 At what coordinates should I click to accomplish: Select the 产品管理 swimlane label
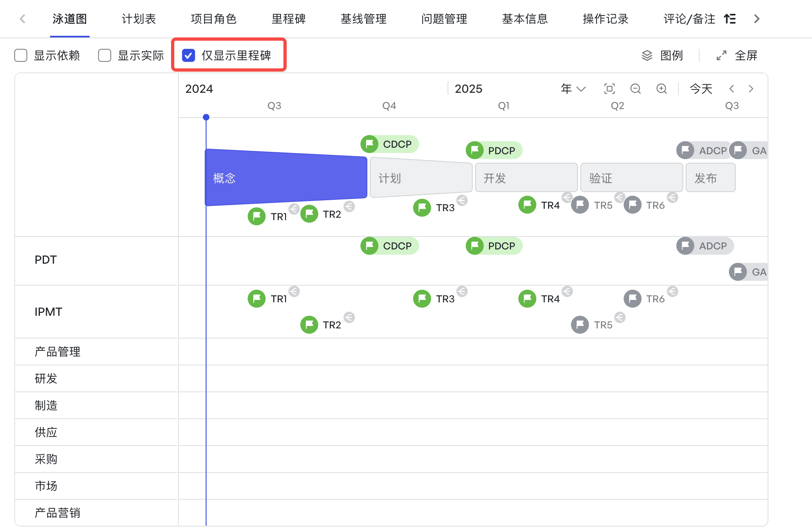[x=57, y=352]
